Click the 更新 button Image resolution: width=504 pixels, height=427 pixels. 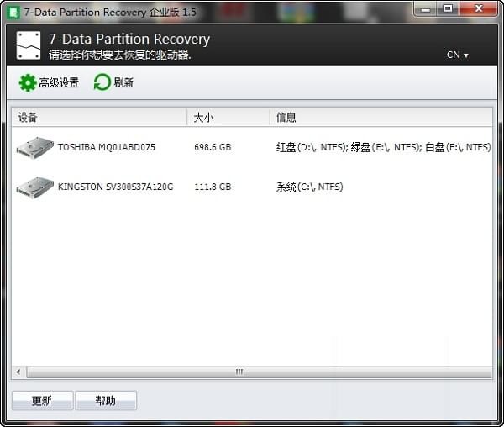point(43,400)
